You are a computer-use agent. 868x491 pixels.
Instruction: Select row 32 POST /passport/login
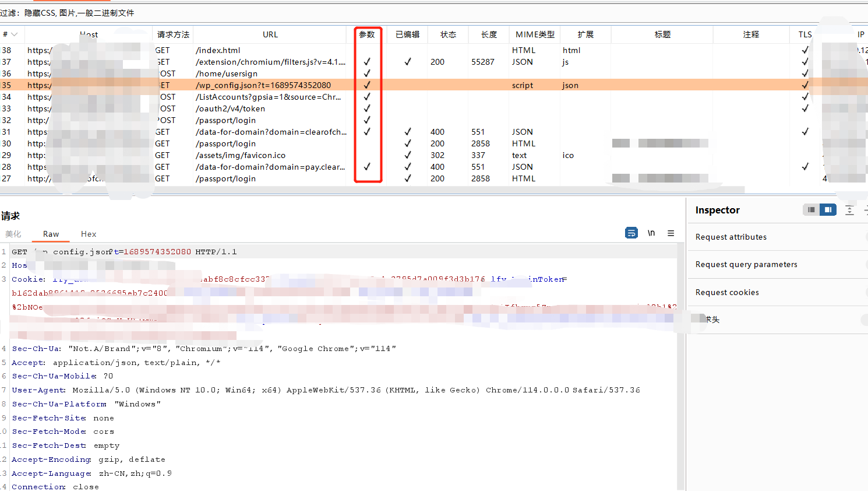click(x=434, y=120)
